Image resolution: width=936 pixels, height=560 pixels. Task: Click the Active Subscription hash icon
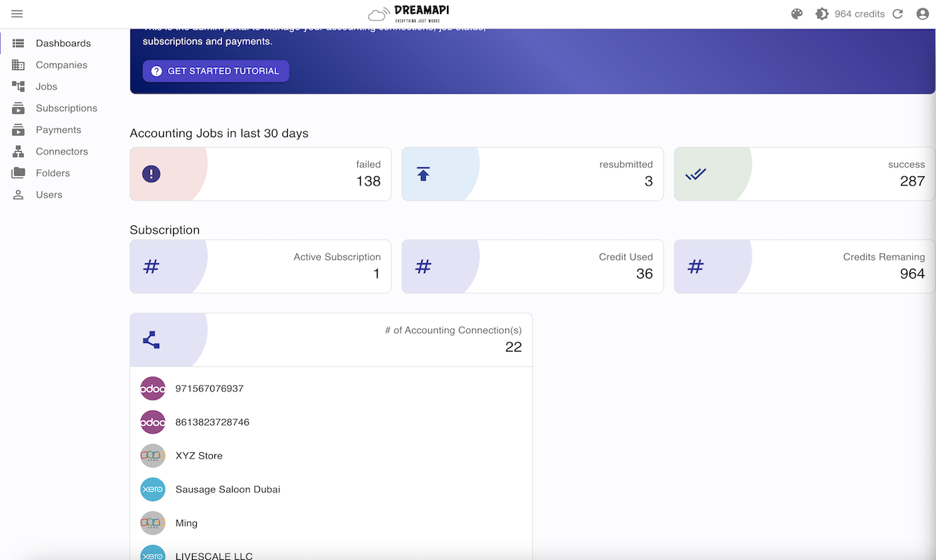pyautogui.click(x=151, y=266)
